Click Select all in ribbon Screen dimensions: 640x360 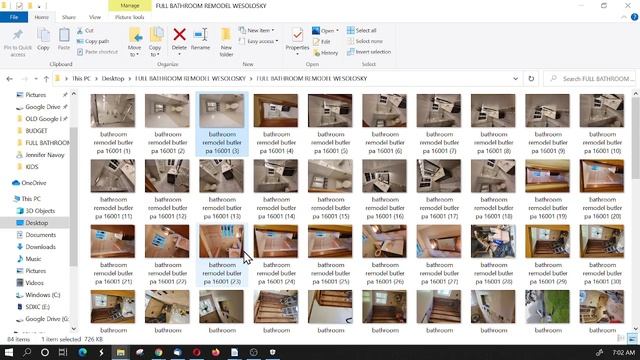pyautogui.click(x=362, y=30)
